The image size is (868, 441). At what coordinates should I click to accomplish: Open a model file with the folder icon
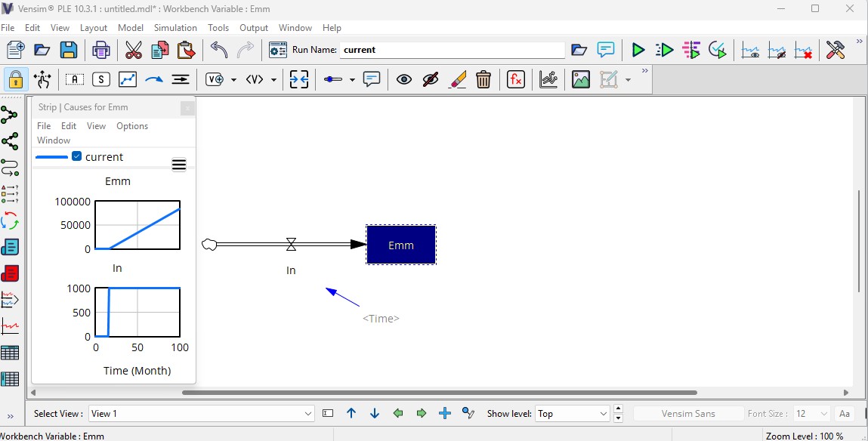click(42, 50)
